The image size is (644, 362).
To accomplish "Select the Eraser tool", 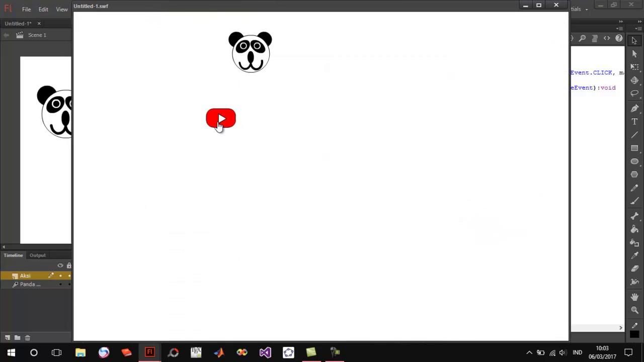I will coord(634,269).
